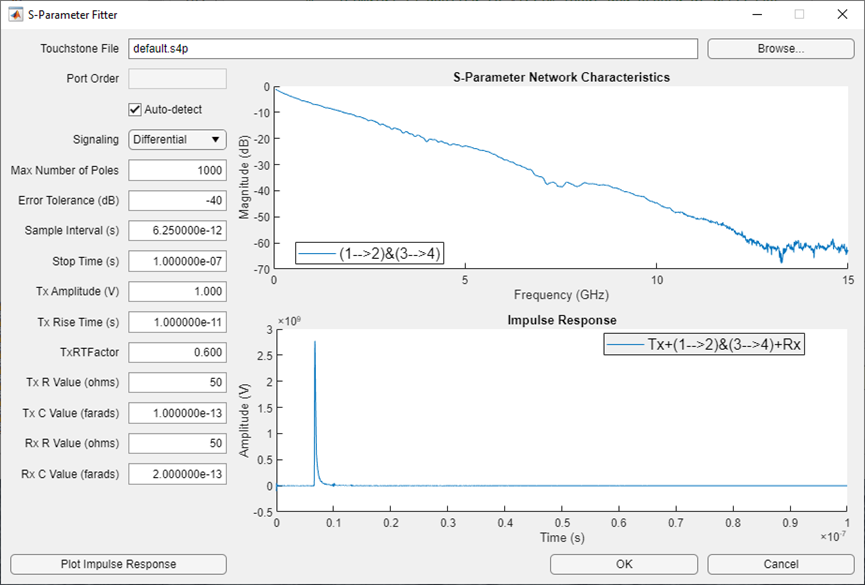Viewport: 865px width, 585px height.
Task: Click the Sample Interval (s) field
Action: (177, 231)
